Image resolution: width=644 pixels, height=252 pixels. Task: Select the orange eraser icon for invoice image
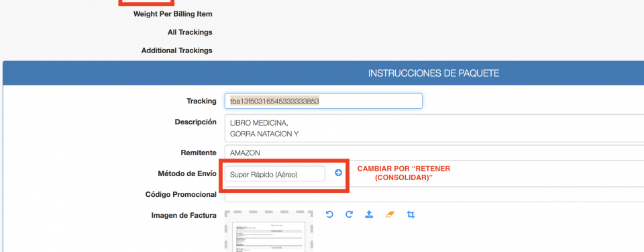click(x=390, y=214)
